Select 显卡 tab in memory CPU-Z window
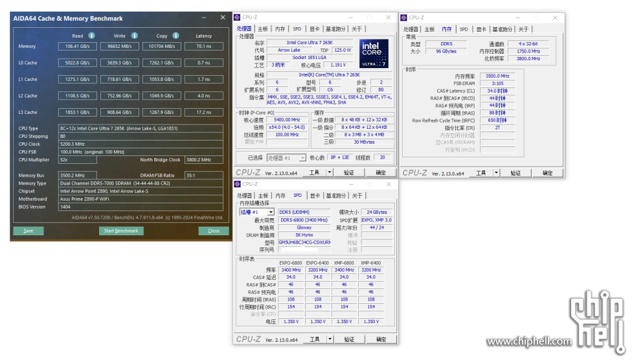The width and height of the screenshot is (634, 364). click(x=481, y=30)
